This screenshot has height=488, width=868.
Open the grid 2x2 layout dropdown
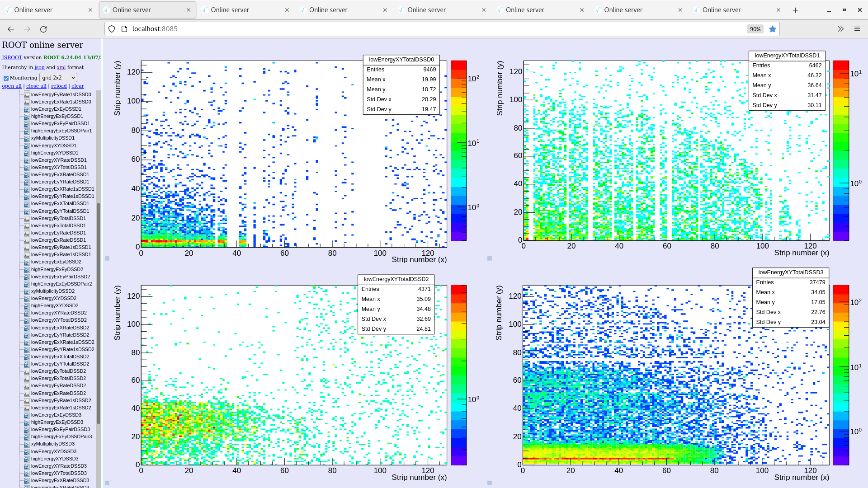(58, 78)
